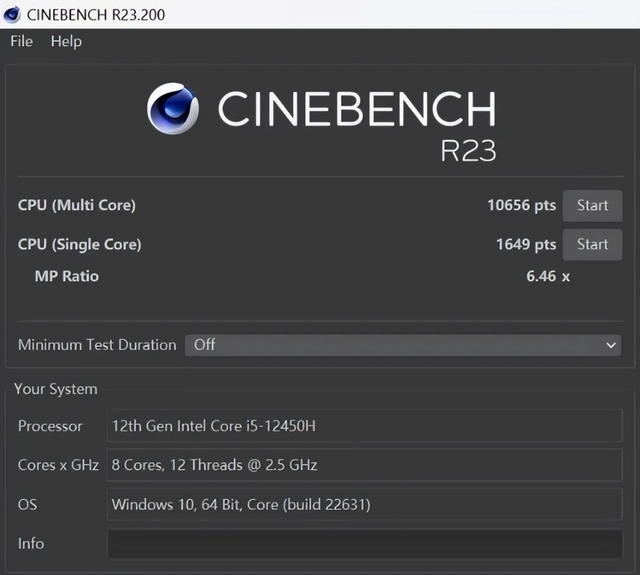The image size is (640, 575).
Task: Select the Processor field showing i5-12450H
Action: tap(365, 426)
